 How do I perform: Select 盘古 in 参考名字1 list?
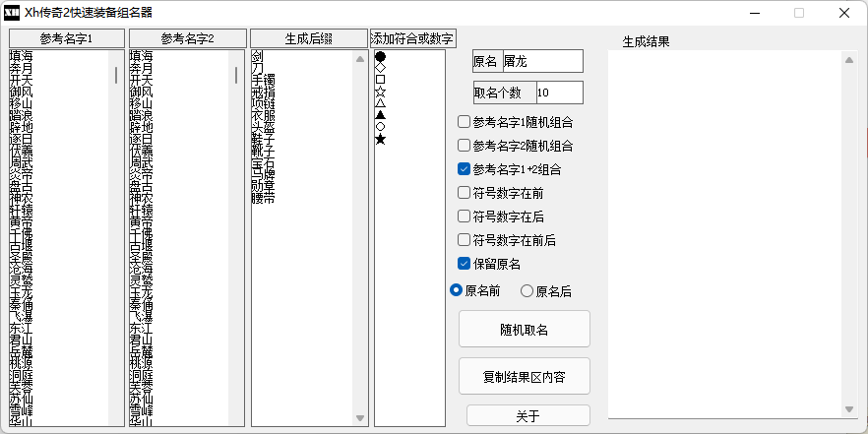coord(21,187)
